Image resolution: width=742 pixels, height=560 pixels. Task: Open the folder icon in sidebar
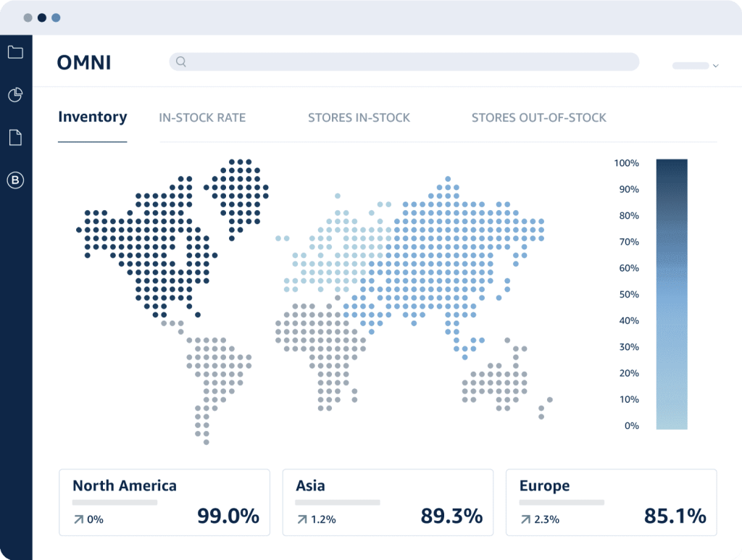click(16, 52)
